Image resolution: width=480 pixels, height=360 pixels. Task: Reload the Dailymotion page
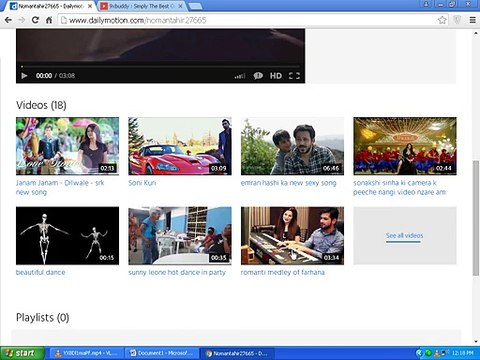(35, 20)
